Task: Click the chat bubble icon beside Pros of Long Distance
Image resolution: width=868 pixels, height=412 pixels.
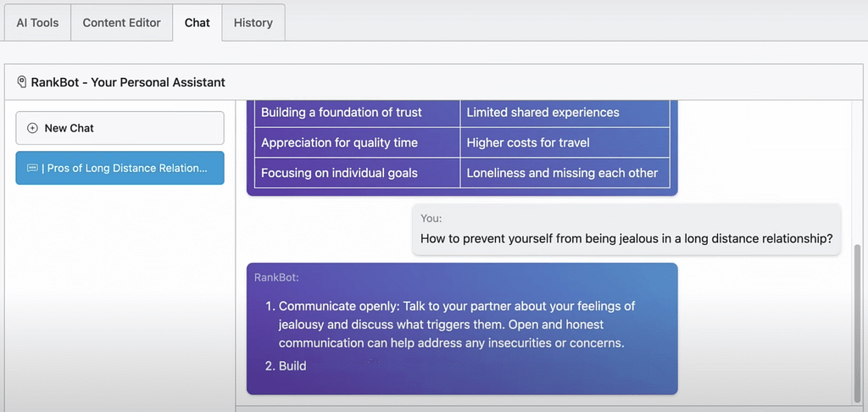Action: point(32,169)
